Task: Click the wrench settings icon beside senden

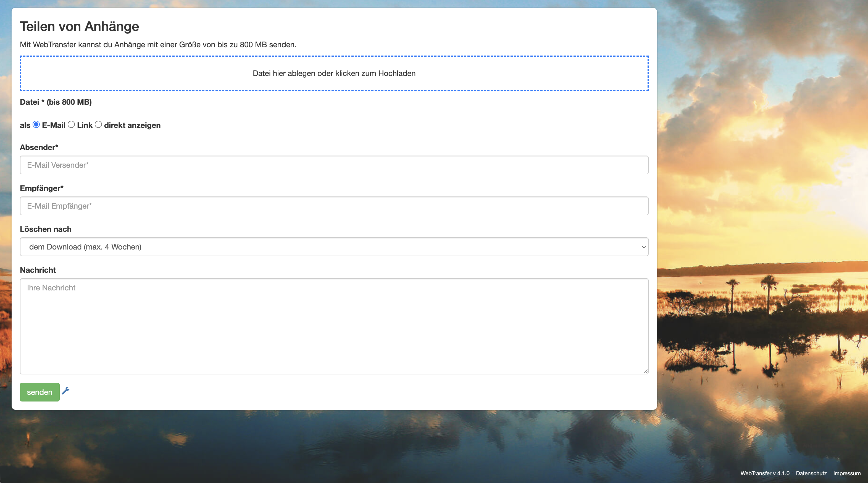Action: coord(66,391)
